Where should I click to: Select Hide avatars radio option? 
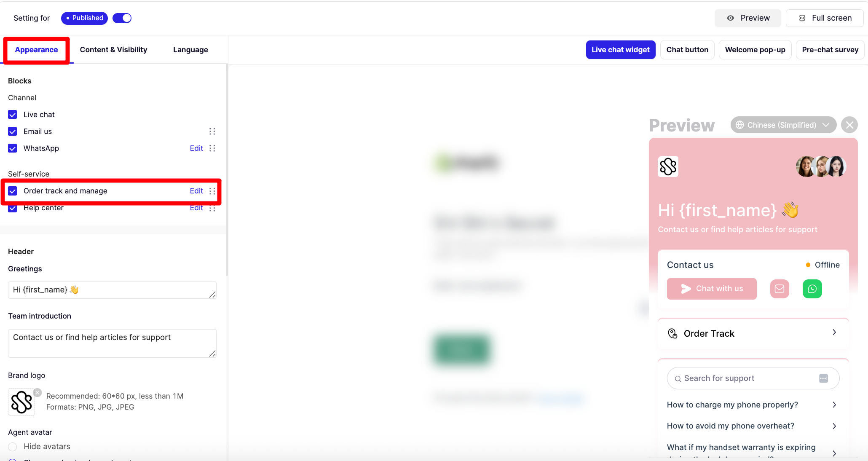click(x=13, y=447)
